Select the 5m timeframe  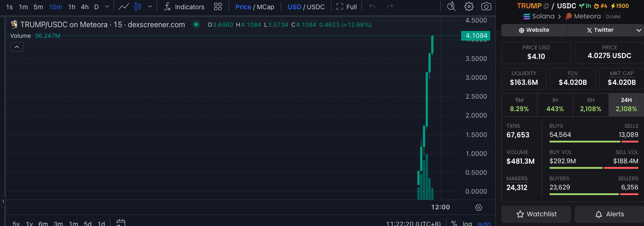point(38,7)
